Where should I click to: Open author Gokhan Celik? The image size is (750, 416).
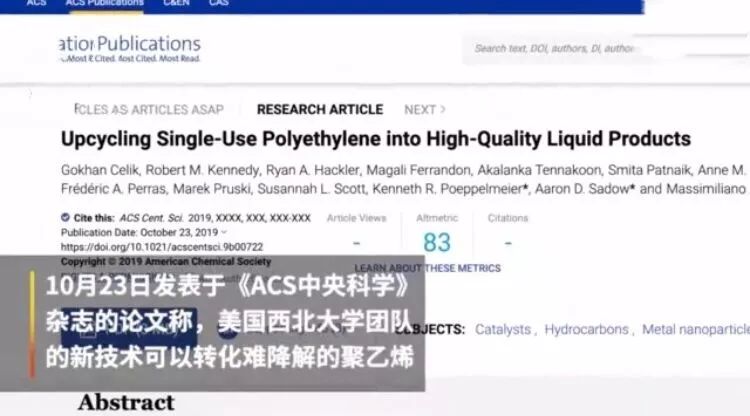tap(99, 170)
